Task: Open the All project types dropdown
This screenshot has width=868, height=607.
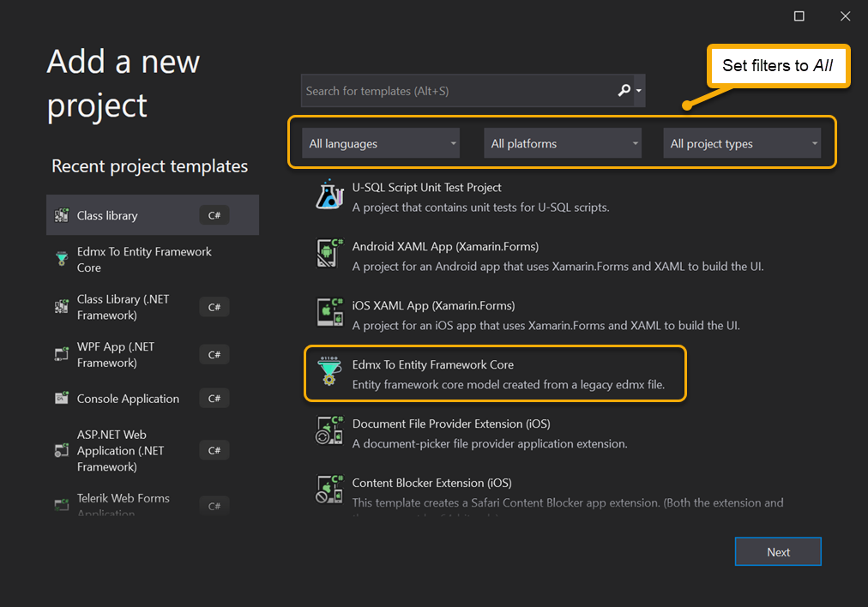Action: point(742,143)
